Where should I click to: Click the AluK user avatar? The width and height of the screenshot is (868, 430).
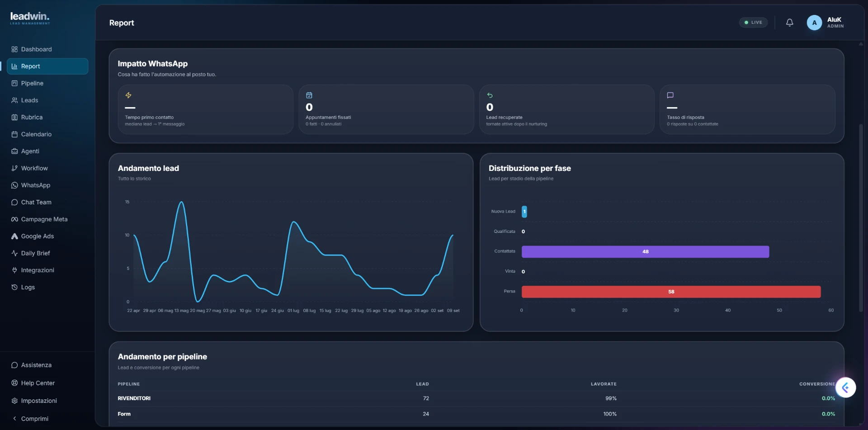coord(814,23)
